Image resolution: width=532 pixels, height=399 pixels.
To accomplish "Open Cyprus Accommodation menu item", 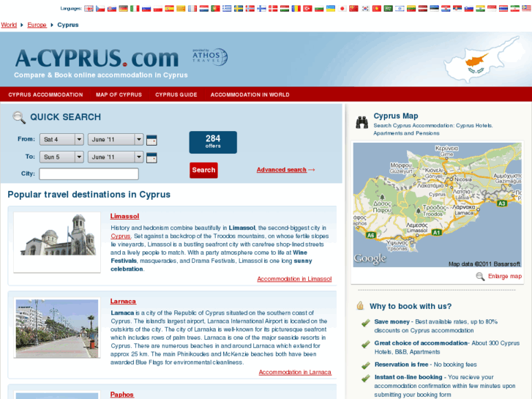I will (x=45, y=94).
